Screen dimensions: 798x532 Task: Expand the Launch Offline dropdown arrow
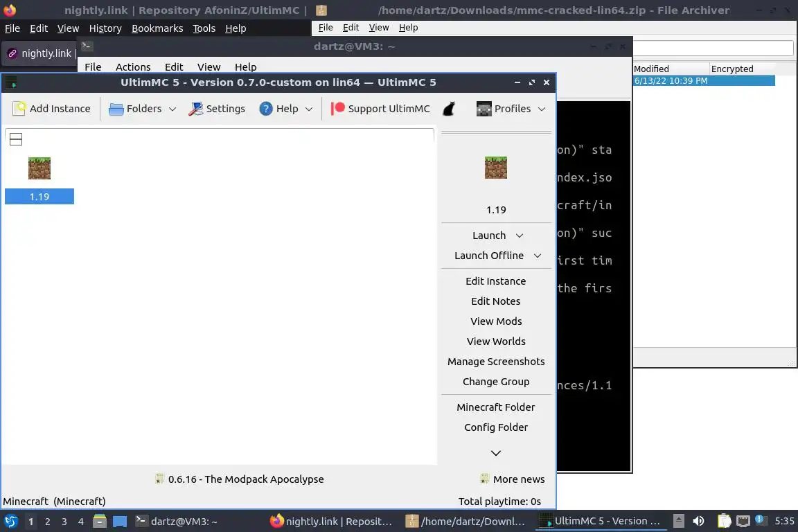click(x=538, y=256)
